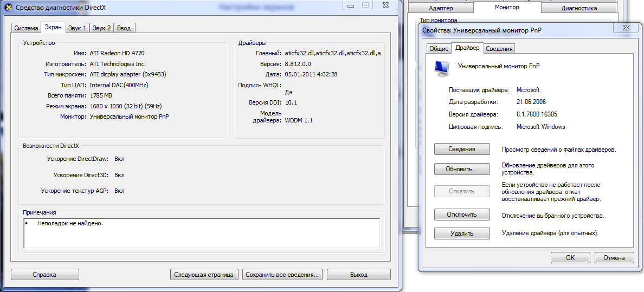Click the Справка button
Screen dimensions: 644x292
point(45,274)
